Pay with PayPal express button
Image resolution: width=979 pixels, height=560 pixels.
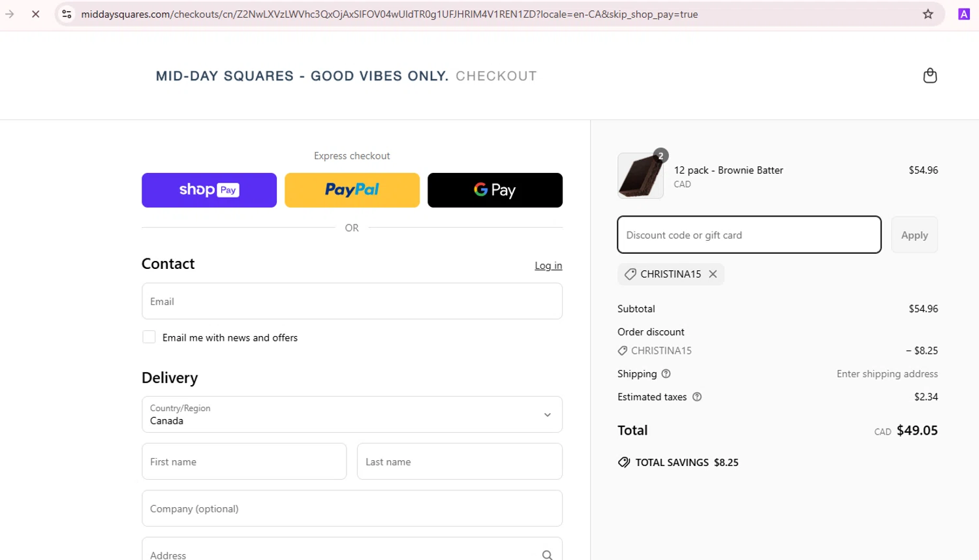352,190
